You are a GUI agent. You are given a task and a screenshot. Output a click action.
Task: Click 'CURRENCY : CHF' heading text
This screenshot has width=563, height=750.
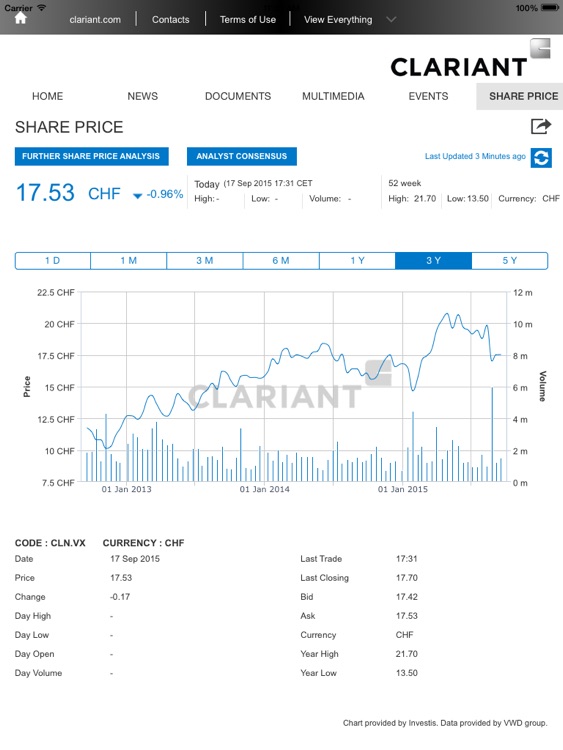click(144, 543)
